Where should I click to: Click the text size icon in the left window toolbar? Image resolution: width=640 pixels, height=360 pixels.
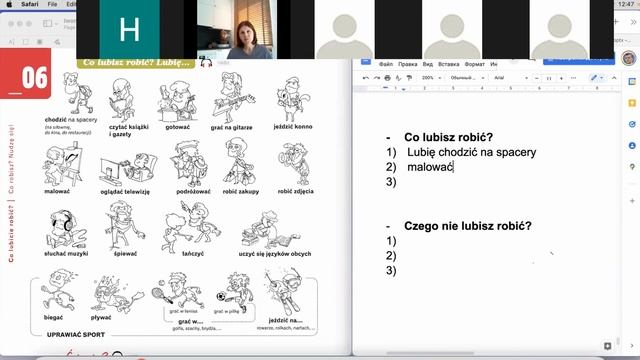pyautogui.click(x=11, y=42)
